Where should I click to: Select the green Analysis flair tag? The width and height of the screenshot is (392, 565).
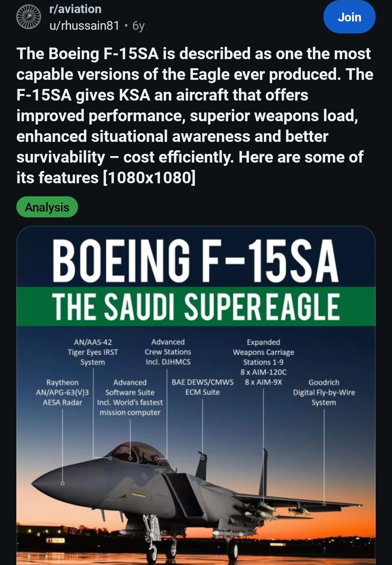tap(47, 207)
